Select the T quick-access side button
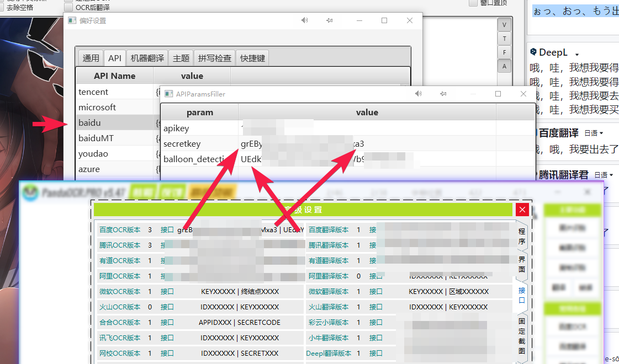This screenshot has height=364, width=619. coord(504,38)
